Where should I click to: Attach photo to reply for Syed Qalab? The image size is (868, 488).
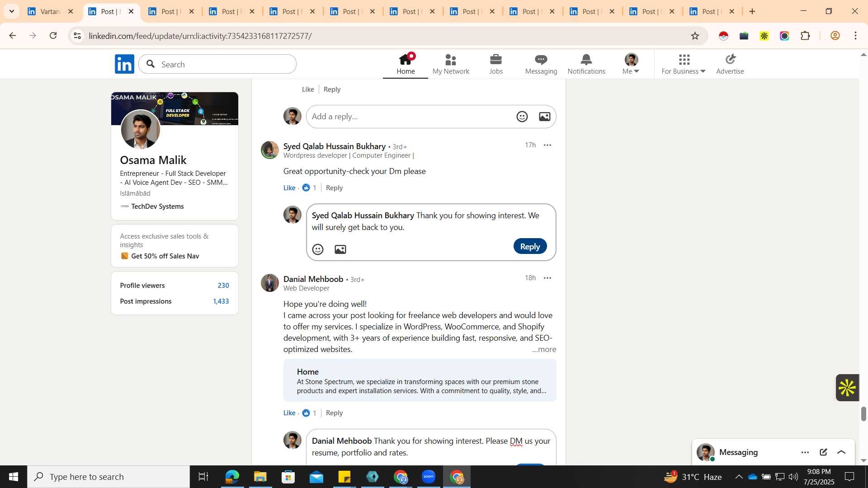coord(340,249)
